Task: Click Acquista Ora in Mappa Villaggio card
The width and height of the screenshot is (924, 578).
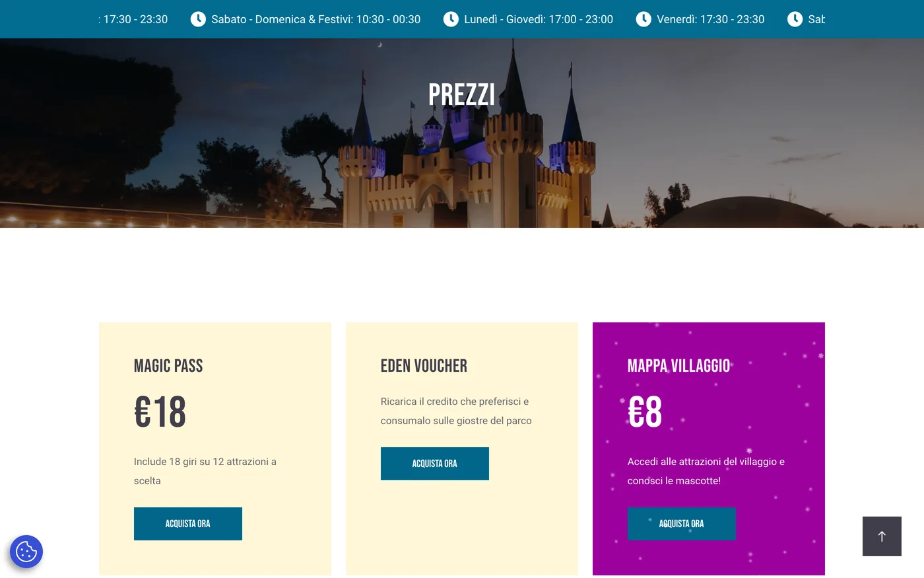Action: [682, 524]
